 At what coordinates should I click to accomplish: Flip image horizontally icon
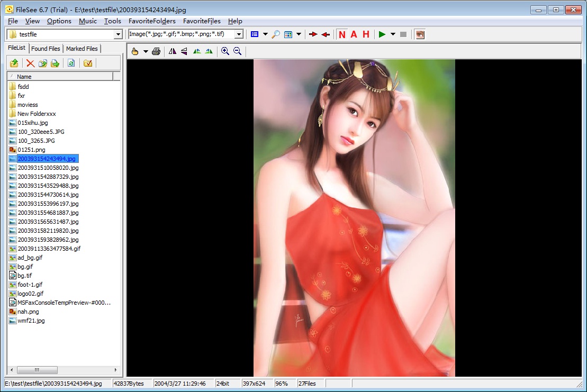173,51
